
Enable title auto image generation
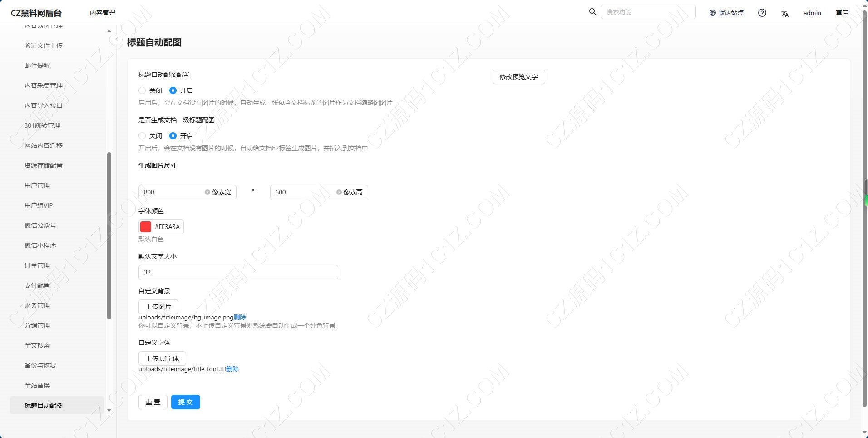[173, 90]
